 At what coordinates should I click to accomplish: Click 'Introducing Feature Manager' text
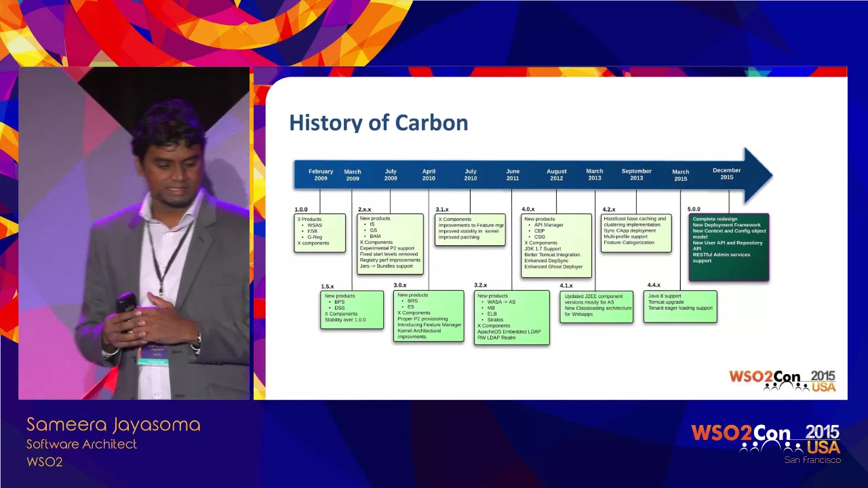tap(429, 325)
